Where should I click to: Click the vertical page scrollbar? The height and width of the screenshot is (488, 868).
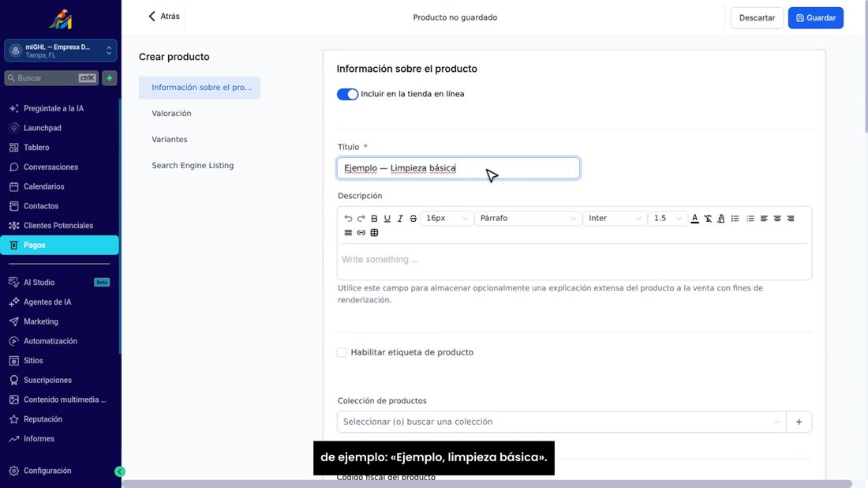[865, 66]
